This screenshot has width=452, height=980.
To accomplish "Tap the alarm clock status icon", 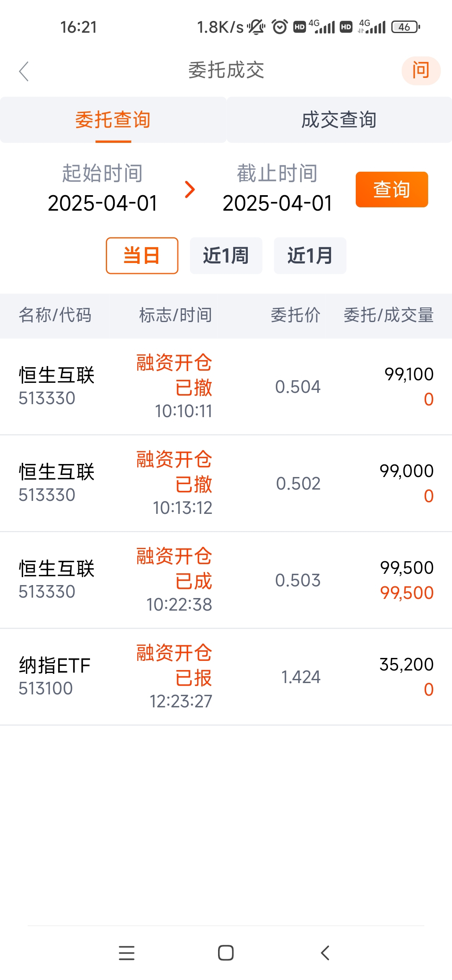I will coord(280,27).
